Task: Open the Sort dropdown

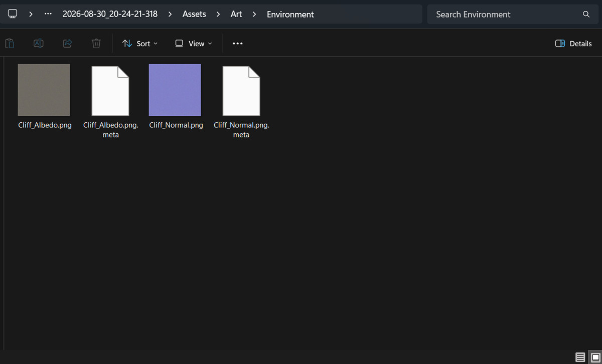Action: click(140, 44)
